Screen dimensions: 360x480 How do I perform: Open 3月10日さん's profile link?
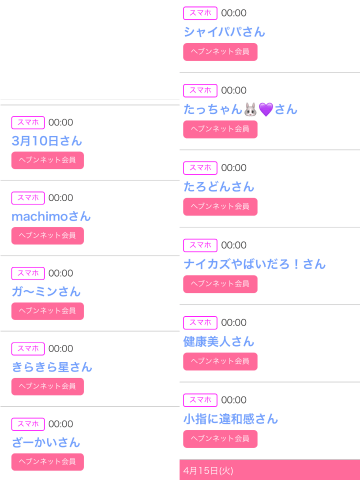click(47, 141)
